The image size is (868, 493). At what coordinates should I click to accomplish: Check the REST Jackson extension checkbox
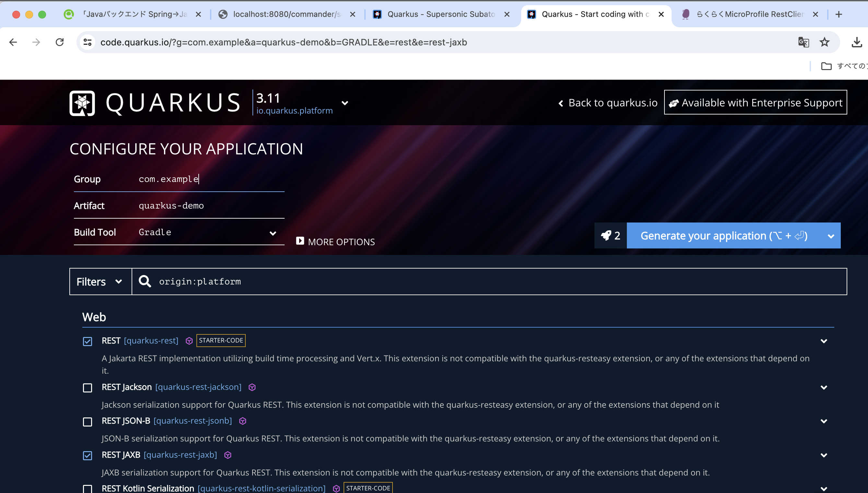click(x=88, y=387)
